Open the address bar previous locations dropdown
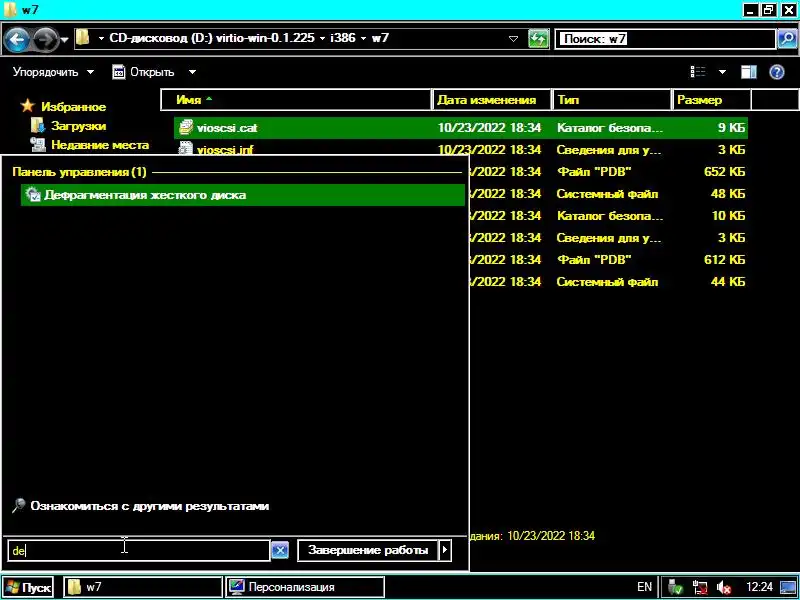Image resolution: width=800 pixels, height=600 pixels. [514, 39]
